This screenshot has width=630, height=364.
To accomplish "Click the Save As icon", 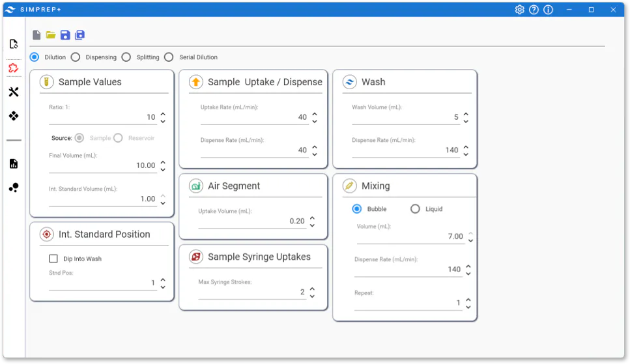I will pos(79,35).
